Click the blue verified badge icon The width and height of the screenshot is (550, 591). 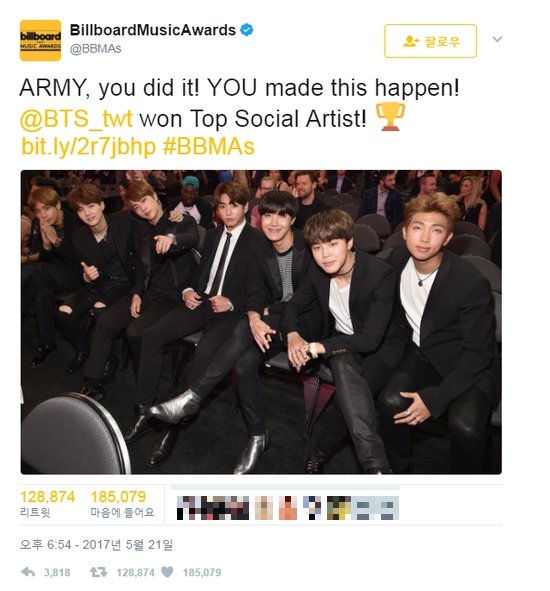click(x=247, y=30)
